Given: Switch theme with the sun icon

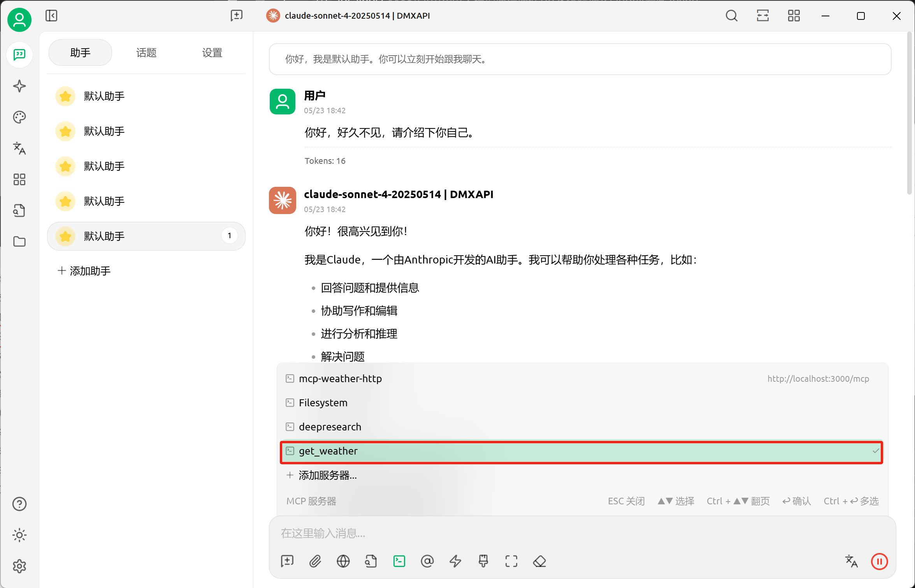Looking at the screenshot, I should (19, 535).
